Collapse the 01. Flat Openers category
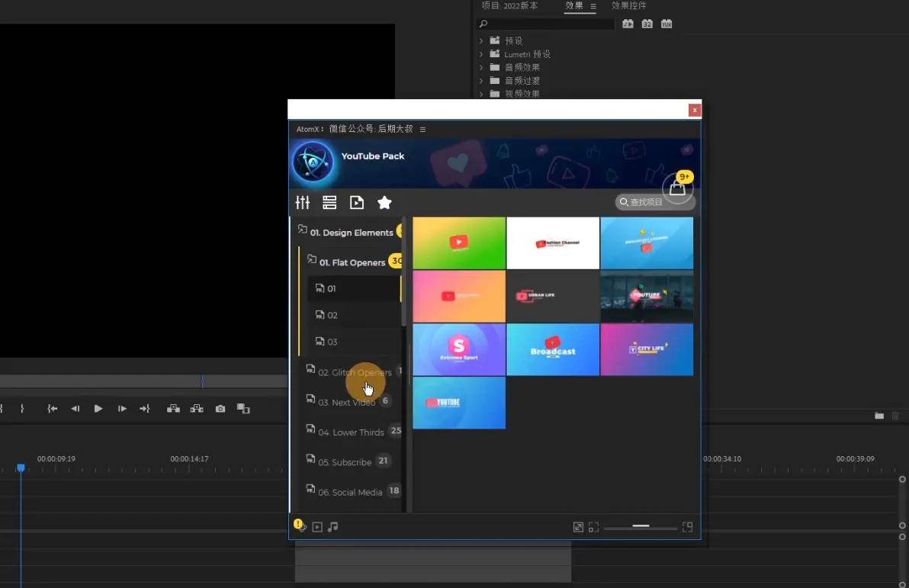The image size is (909, 588). 352,262
